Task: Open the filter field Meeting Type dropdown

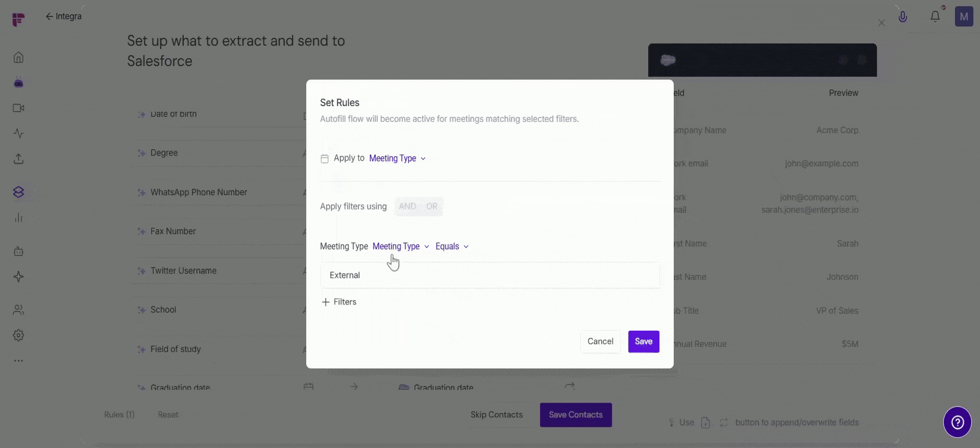Action: click(401, 246)
